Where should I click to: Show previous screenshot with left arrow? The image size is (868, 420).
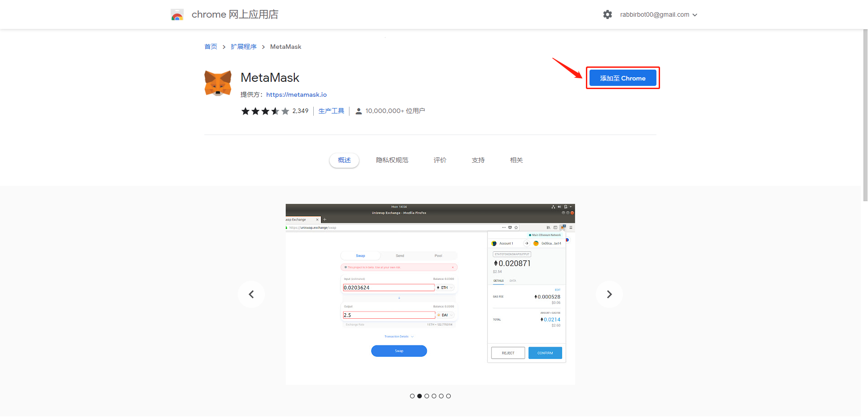tap(251, 294)
